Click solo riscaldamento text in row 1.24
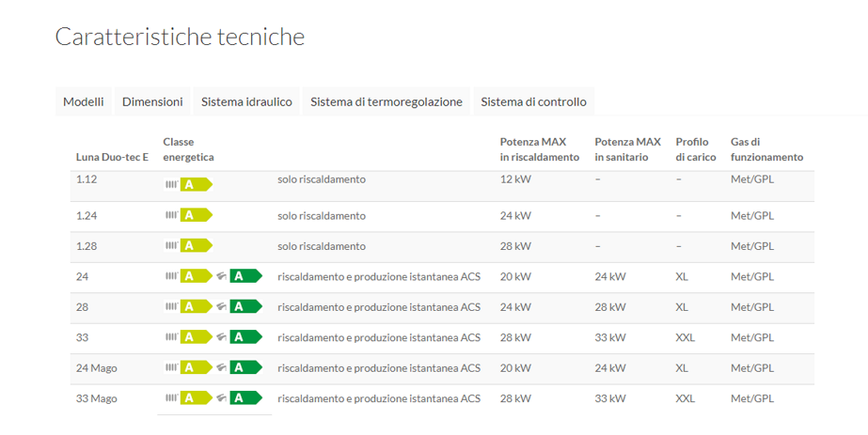 click(x=322, y=215)
